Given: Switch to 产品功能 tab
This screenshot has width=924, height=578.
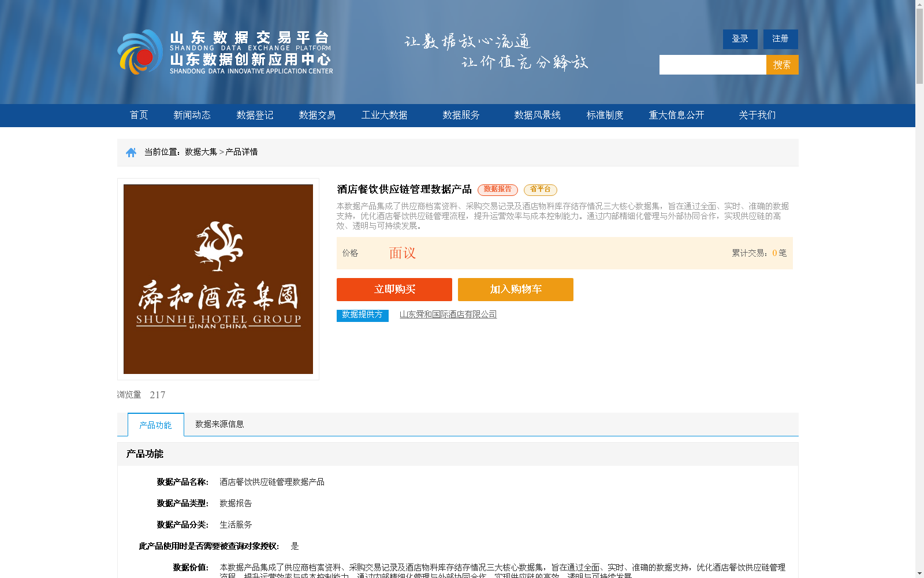Looking at the screenshot, I should (156, 425).
